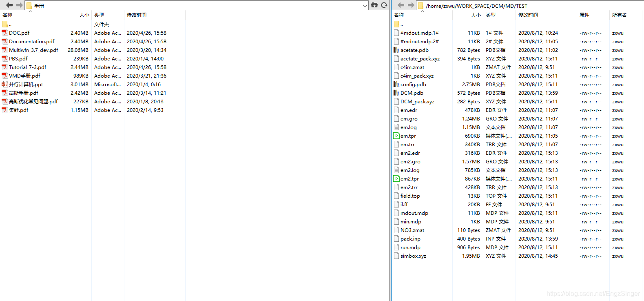Sort left pane by 修改时间 column

click(137, 15)
